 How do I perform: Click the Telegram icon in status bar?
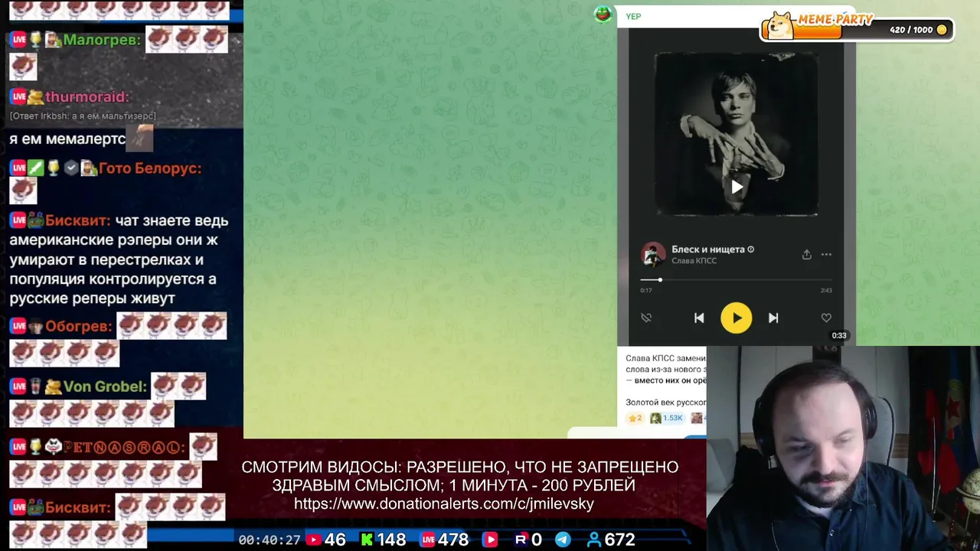tap(563, 540)
